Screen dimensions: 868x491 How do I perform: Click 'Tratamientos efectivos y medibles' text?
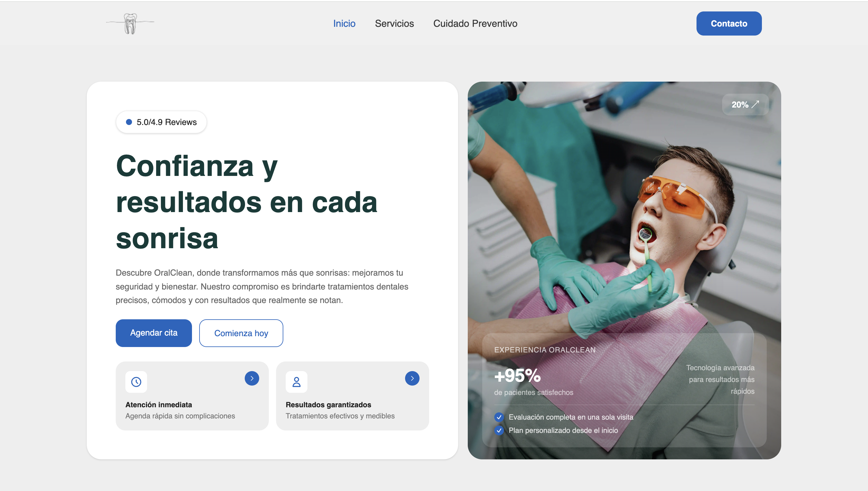[x=340, y=416]
